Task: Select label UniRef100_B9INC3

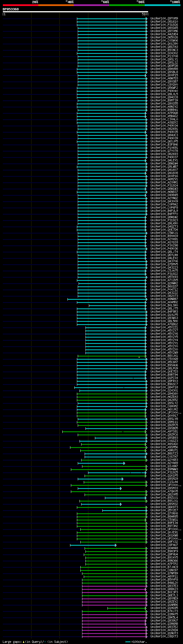Action: 164,50
